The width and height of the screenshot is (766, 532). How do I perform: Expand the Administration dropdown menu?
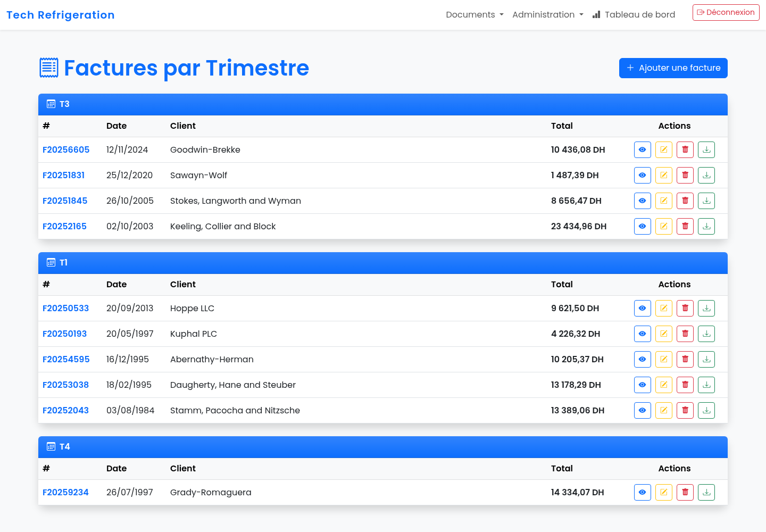click(x=548, y=15)
